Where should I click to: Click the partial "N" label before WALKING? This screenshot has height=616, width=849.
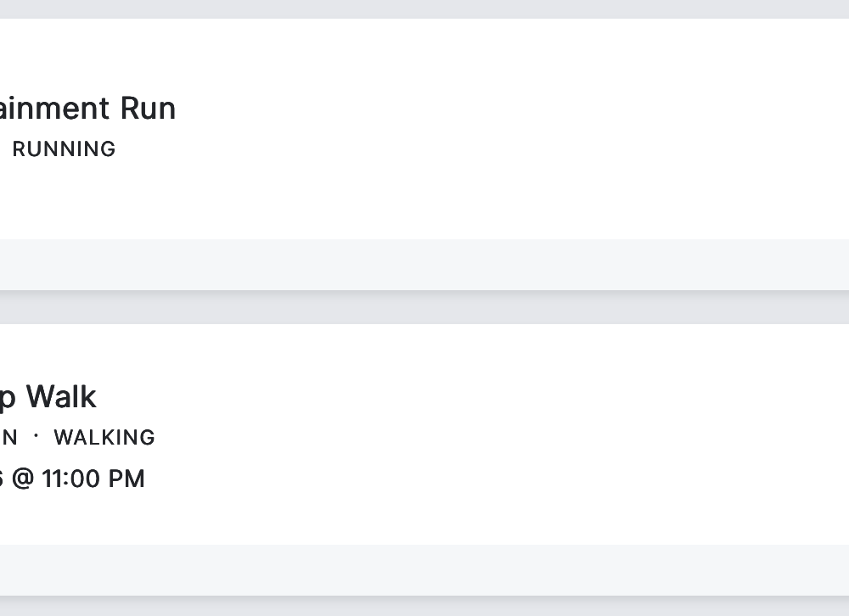(x=9, y=438)
